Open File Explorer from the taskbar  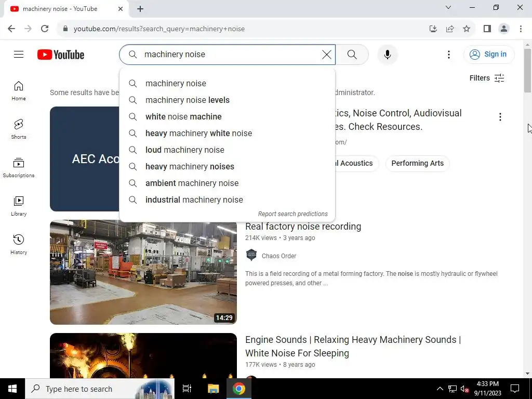click(213, 389)
